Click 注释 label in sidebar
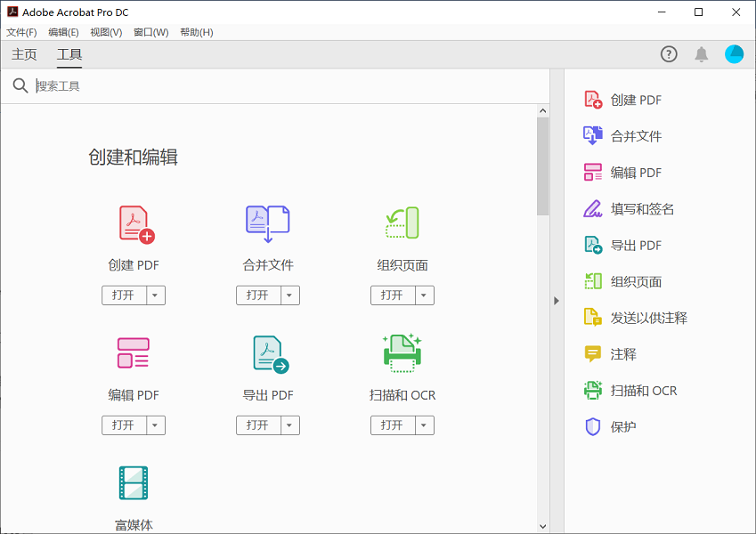 pyautogui.click(x=623, y=353)
